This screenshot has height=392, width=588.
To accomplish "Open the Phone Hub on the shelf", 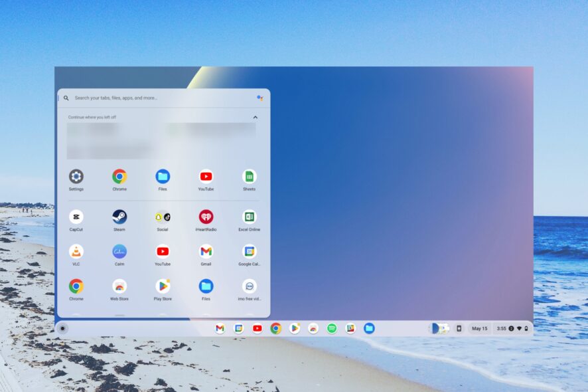I will coord(459,328).
